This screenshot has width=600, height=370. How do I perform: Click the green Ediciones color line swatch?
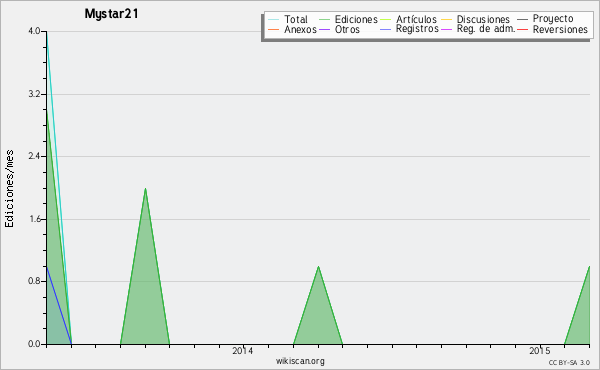pyautogui.click(x=324, y=20)
